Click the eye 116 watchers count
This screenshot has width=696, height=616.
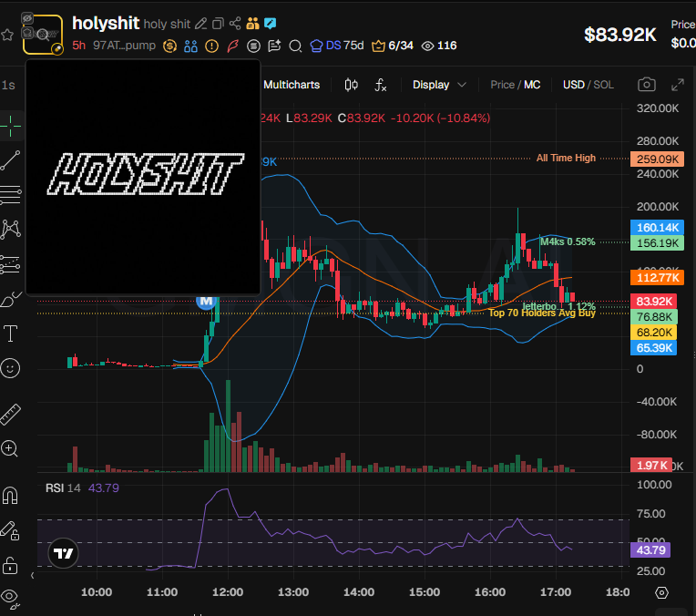pos(439,46)
